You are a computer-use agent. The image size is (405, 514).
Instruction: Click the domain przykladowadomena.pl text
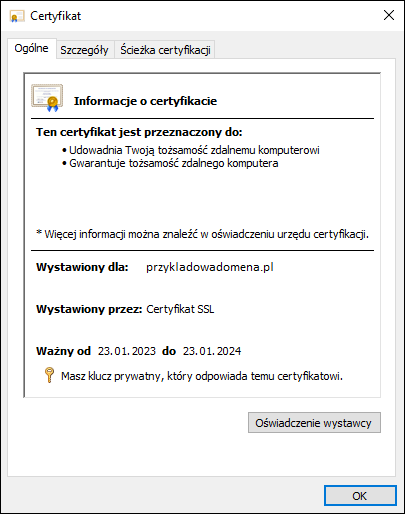tap(210, 267)
